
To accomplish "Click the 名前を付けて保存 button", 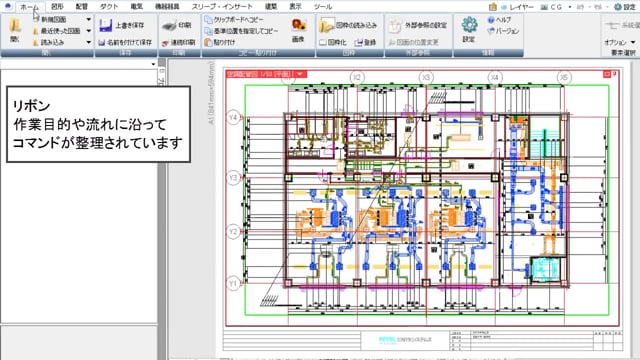I will click(125, 42).
